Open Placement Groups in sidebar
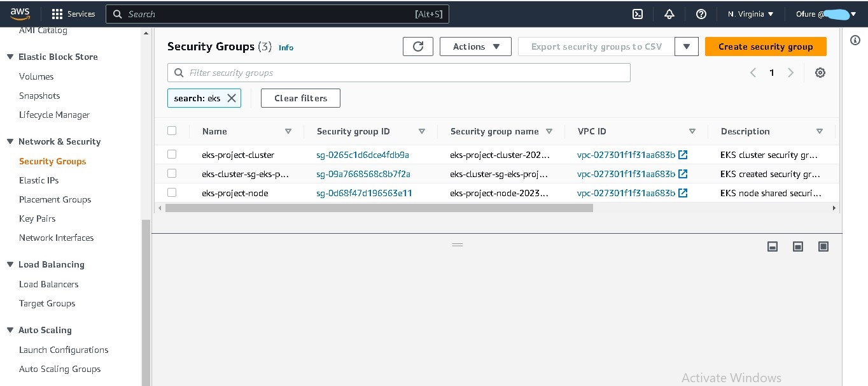This screenshot has width=868, height=386. click(x=55, y=199)
